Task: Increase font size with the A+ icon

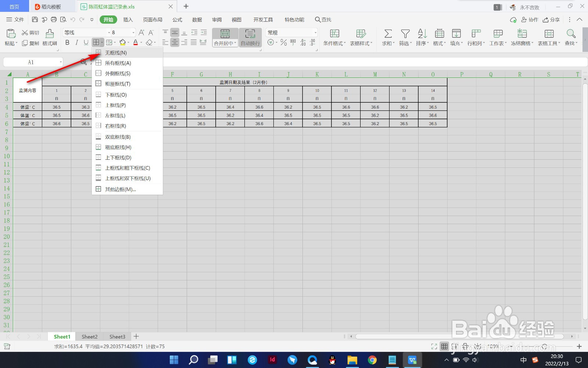Action: click(141, 32)
